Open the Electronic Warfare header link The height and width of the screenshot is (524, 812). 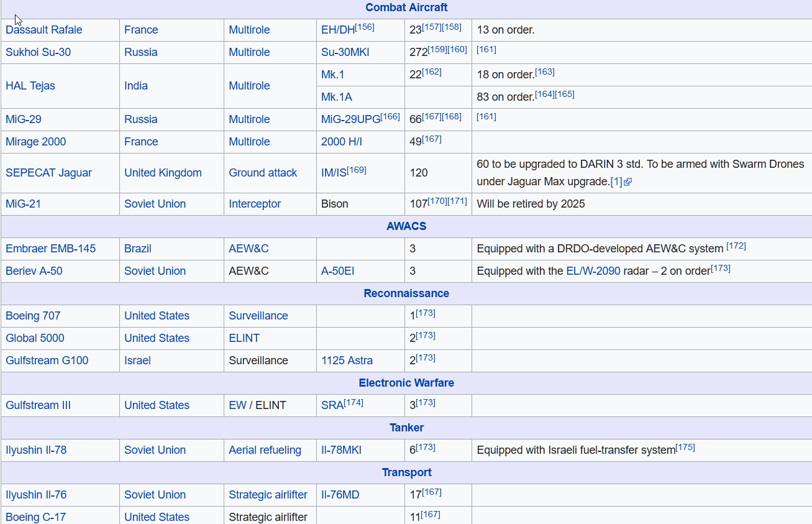406,383
